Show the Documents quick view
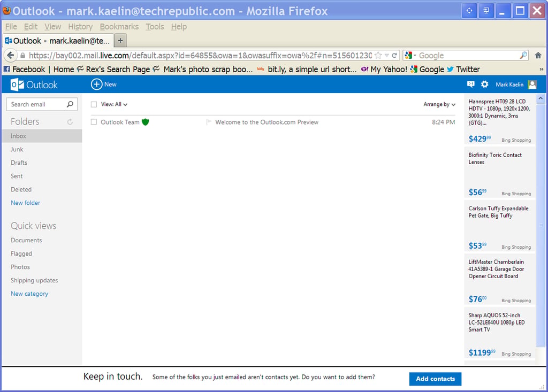 point(26,240)
